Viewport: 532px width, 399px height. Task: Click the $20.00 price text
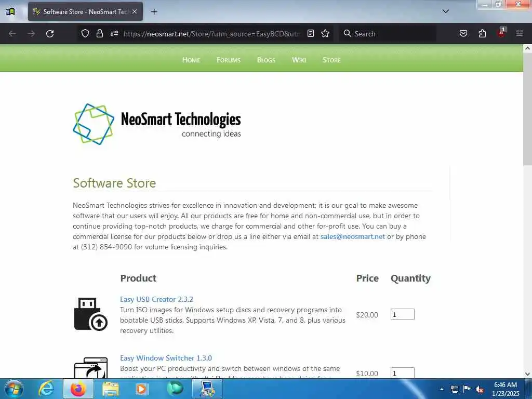(x=367, y=315)
